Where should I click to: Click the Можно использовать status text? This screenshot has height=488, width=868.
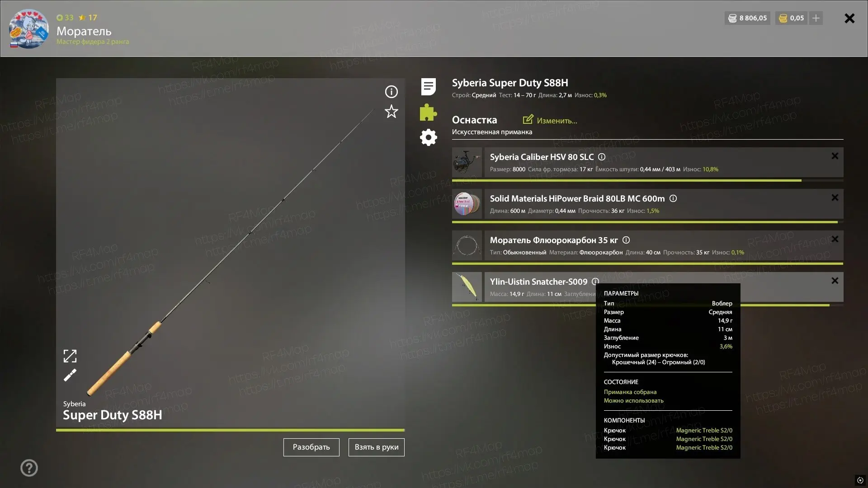pos(634,400)
